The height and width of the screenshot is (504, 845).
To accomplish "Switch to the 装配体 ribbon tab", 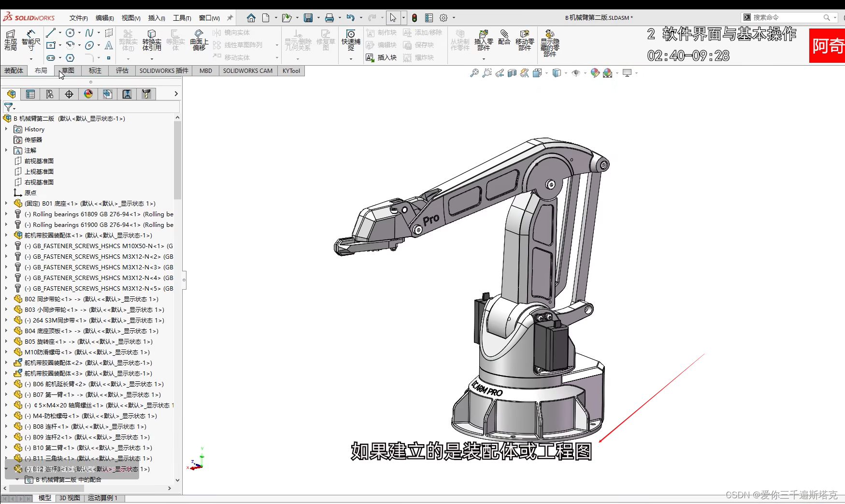I will tap(14, 70).
